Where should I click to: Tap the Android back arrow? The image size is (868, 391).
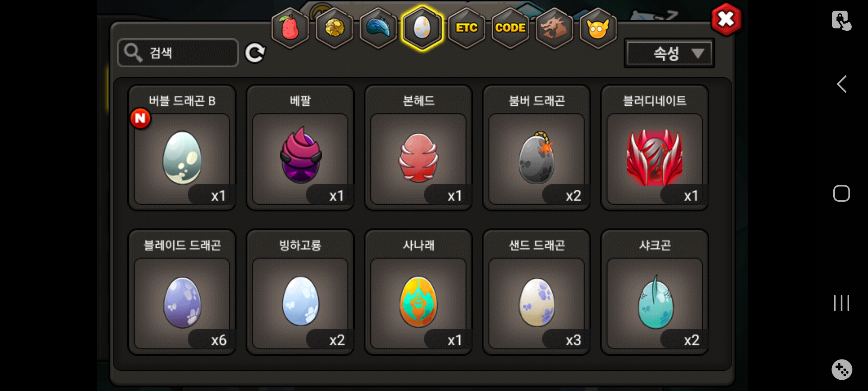pos(842,84)
